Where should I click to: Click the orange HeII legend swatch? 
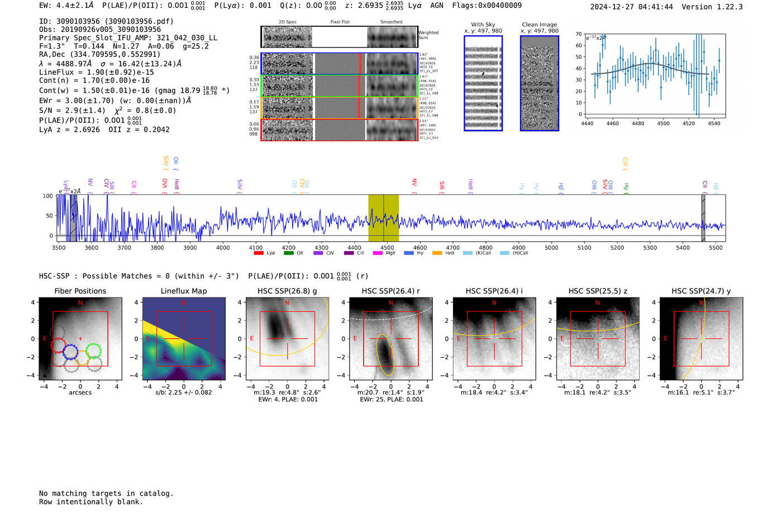[x=437, y=253]
